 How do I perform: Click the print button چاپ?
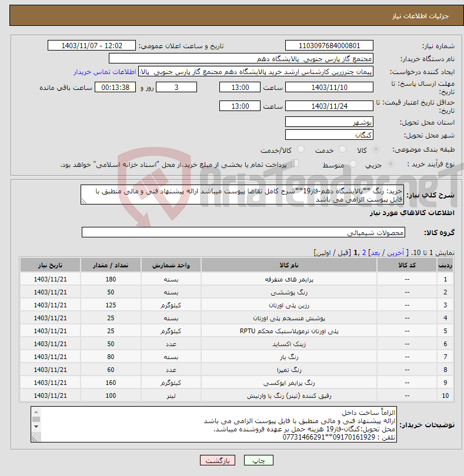point(259,460)
